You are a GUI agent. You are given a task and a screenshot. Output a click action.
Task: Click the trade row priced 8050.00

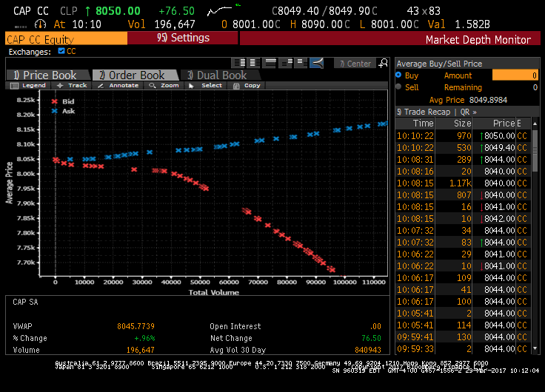click(463, 136)
